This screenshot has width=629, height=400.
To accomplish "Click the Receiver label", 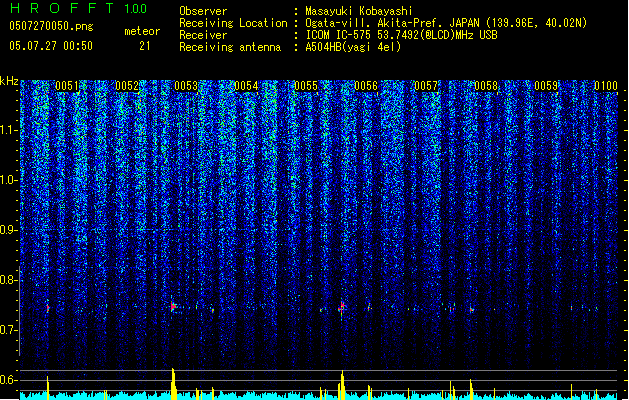I will [203, 35].
